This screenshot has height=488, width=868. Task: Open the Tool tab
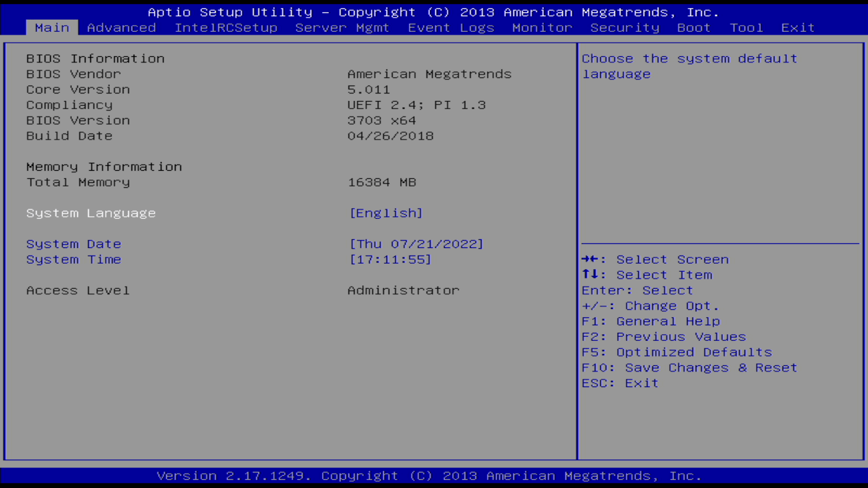pyautogui.click(x=747, y=28)
